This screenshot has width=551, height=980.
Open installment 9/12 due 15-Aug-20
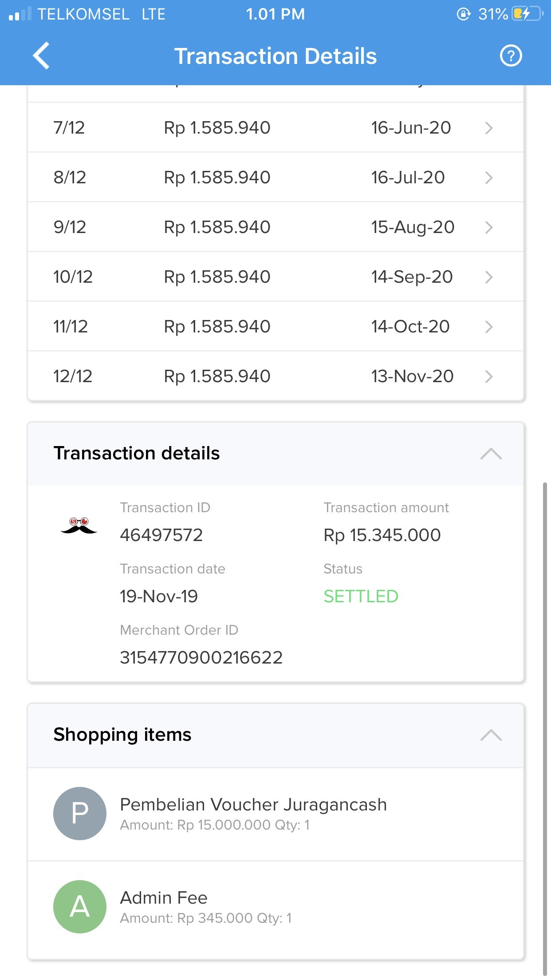(275, 227)
